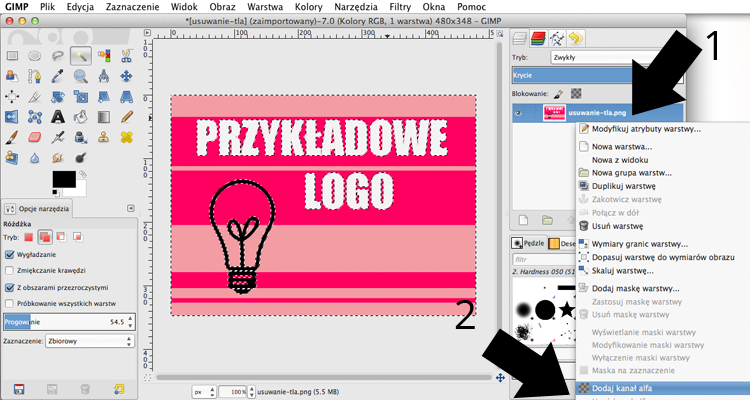Select the Zoom magnifier tool
The image size is (750, 400).
[x=80, y=76]
